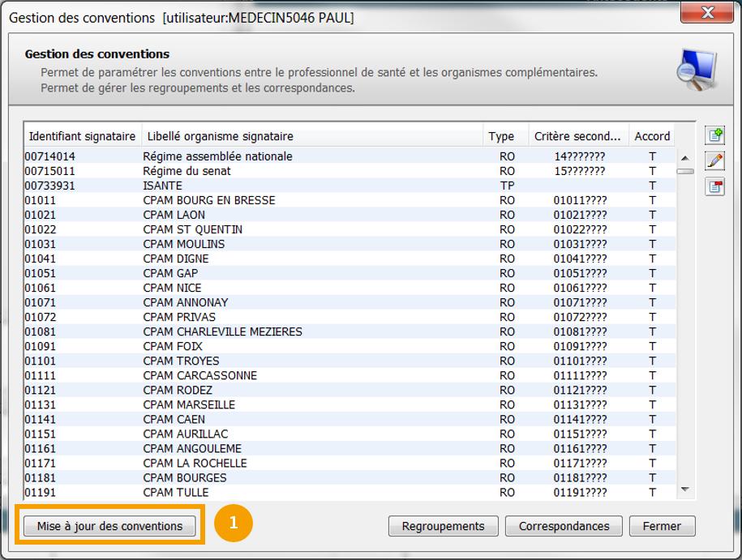Click identifier 00733931
This screenshot has width=742, height=560.
(x=49, y=186)
